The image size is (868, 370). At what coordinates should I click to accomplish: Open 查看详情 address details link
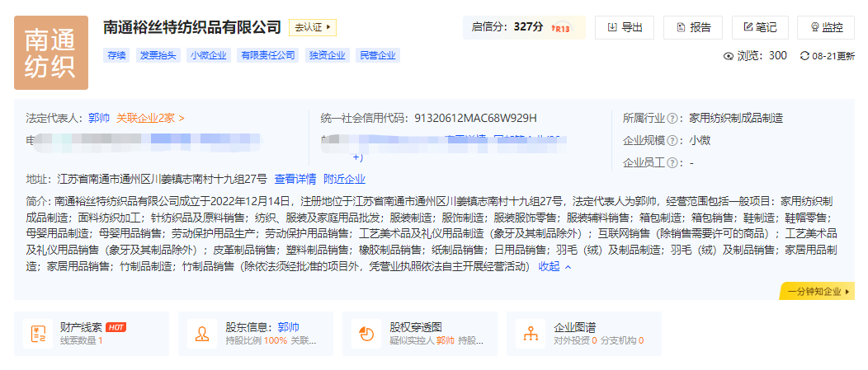pos(295,179)
